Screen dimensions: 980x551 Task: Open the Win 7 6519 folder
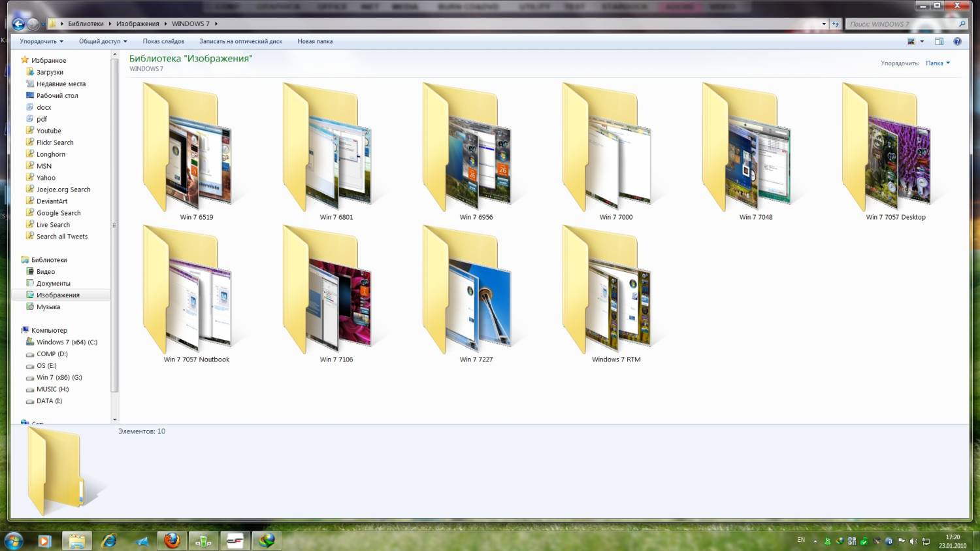196,152
